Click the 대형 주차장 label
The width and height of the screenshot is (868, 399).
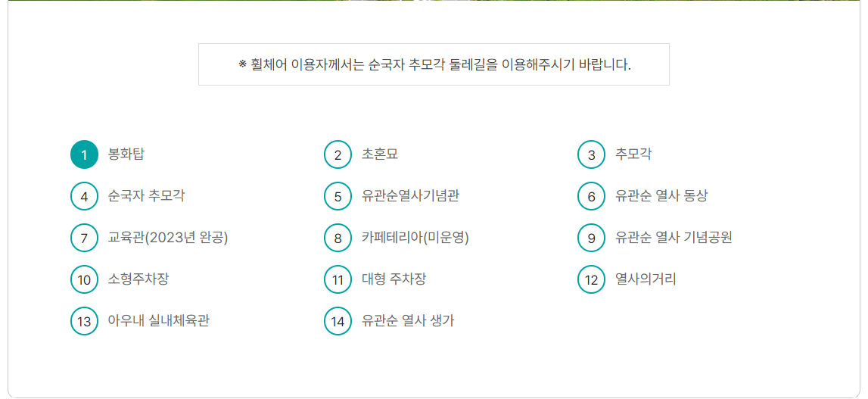(394, 279)
